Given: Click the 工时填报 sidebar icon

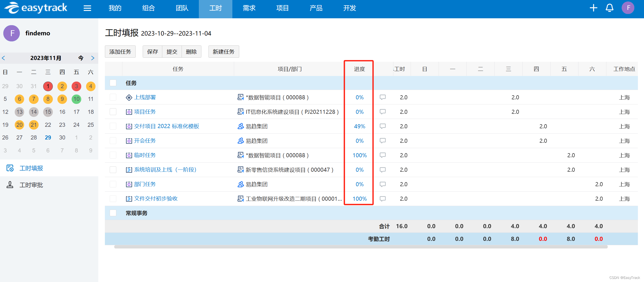Looking at the screenshot, I should [x=10, y=168].
